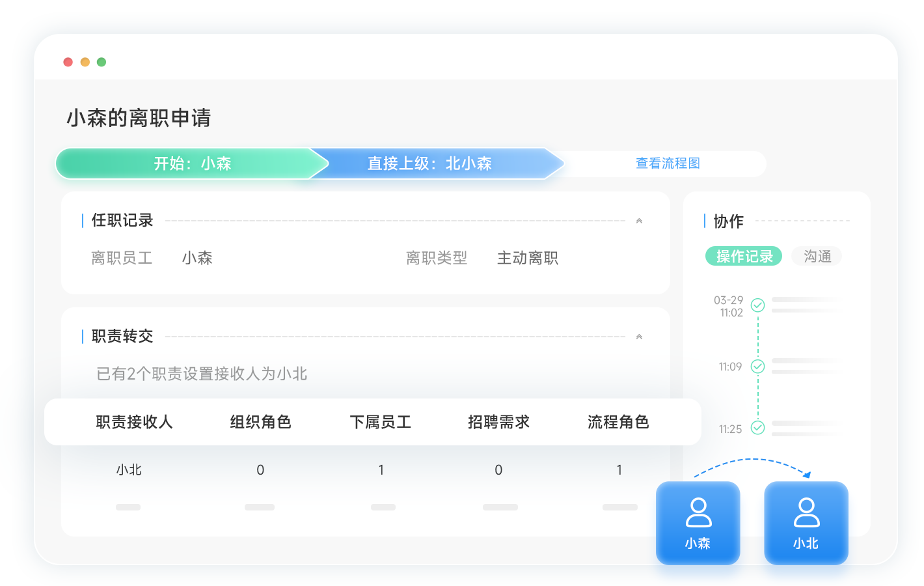Click the 11:25 timeline check icon
The image size is (924, 586).
(757, 428)
